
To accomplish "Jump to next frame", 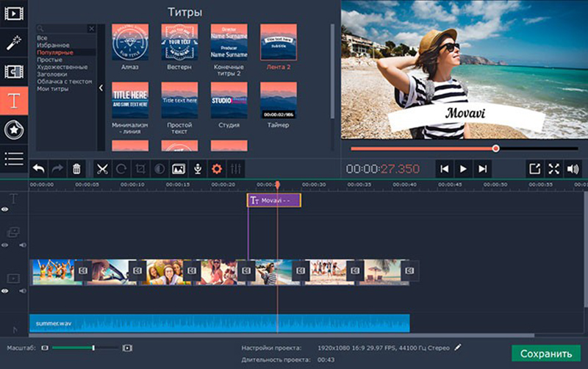I will [x=483, y=169].
